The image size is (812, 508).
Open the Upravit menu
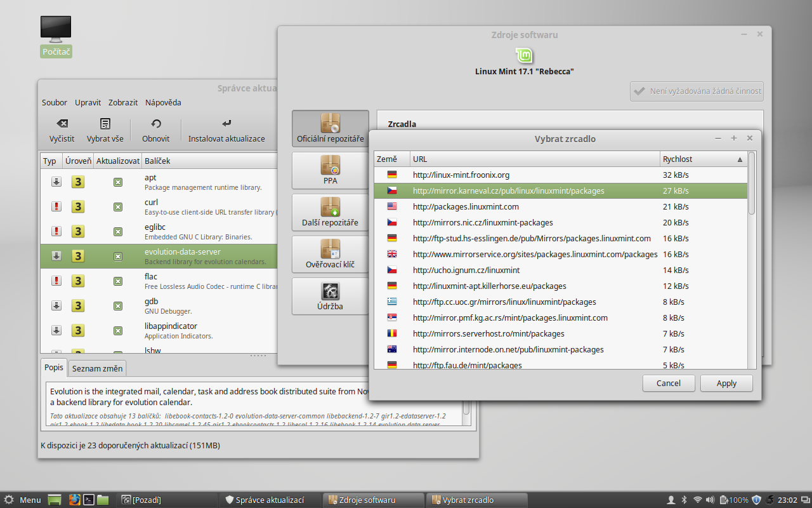tap(88, 102)
